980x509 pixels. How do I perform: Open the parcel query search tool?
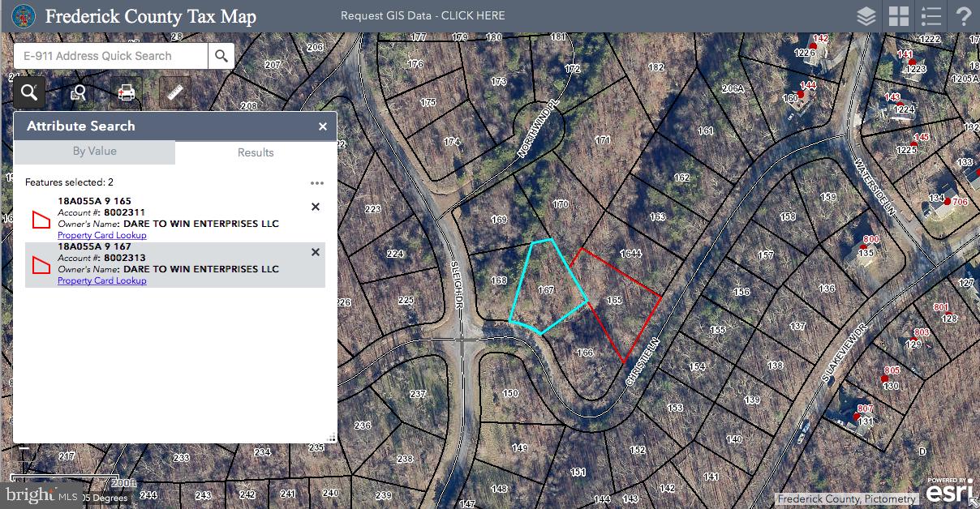[78, 92]
